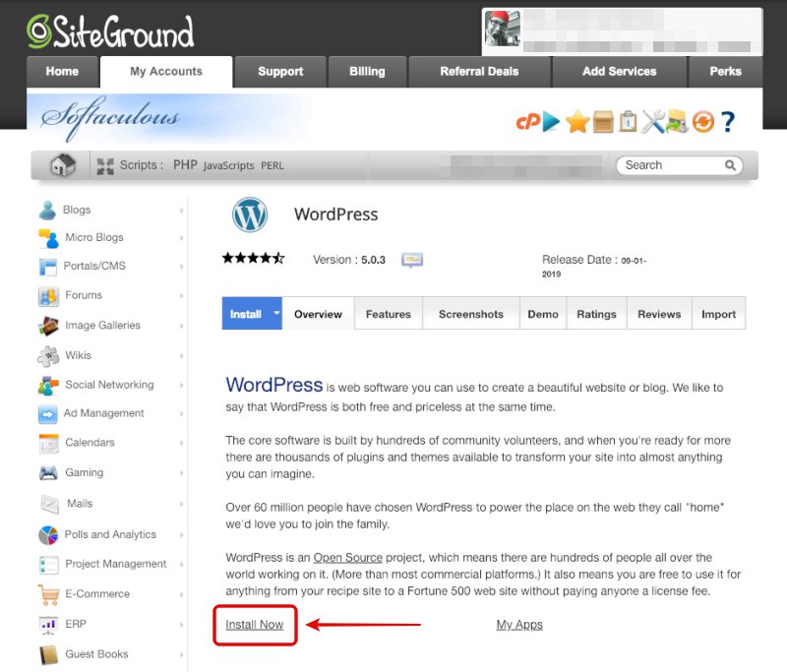Image resolution: width=787 pixels, height=672 pixels.
Task: Expand the Portals/CMS category arrow
Action: [181, 267]
